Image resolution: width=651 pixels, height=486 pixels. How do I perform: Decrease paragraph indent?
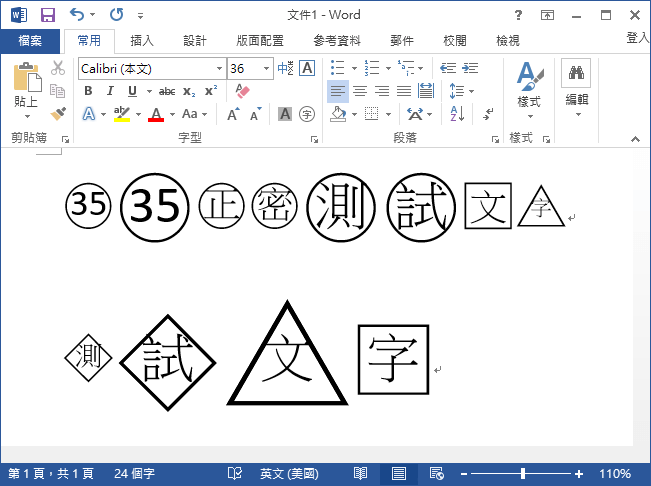tap(448, 68)
